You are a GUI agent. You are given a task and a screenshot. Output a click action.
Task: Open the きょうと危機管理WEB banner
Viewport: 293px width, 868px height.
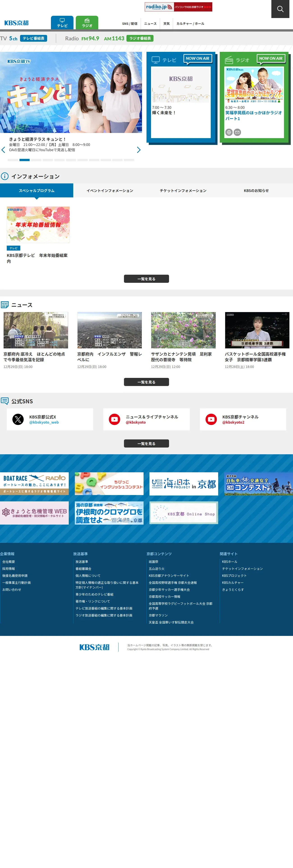pyautogui.click(x=34, y=512)
